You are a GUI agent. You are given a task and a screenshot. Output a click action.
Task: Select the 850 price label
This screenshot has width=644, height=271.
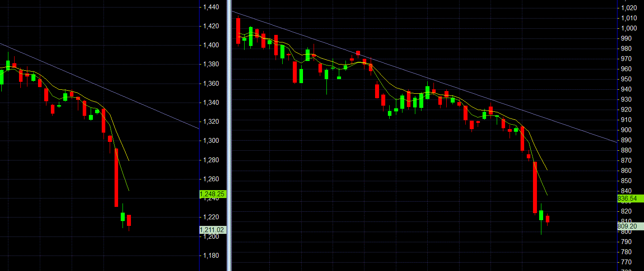click(627, 181)
